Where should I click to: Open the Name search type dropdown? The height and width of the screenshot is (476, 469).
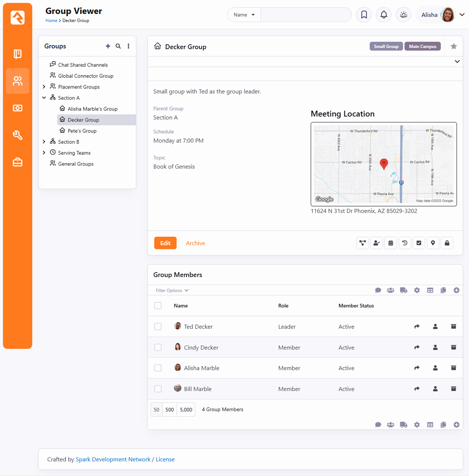point(244,15)
